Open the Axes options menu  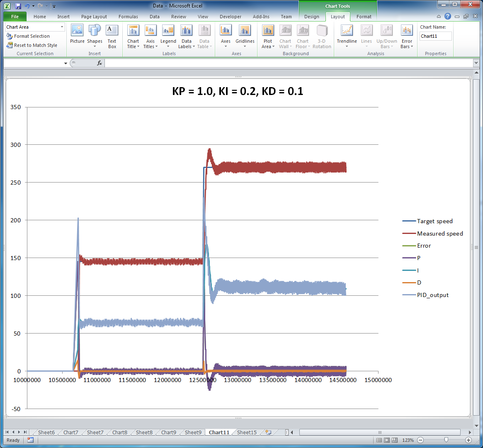click(x=226, y=37)
